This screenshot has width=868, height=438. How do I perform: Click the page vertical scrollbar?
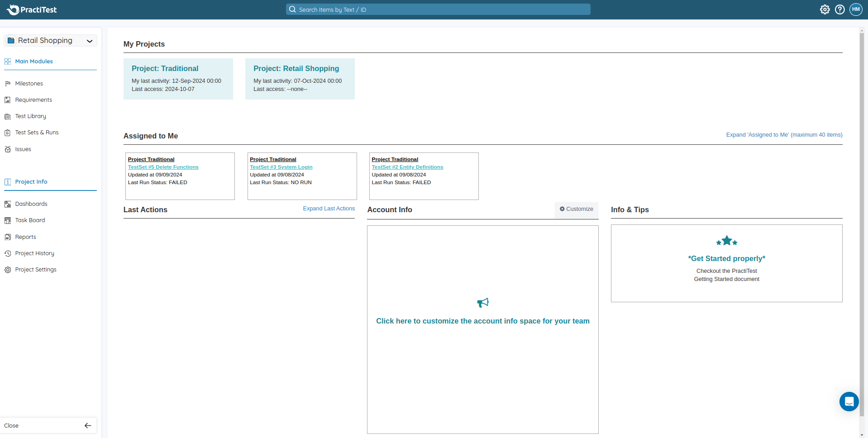coord(862,226)
